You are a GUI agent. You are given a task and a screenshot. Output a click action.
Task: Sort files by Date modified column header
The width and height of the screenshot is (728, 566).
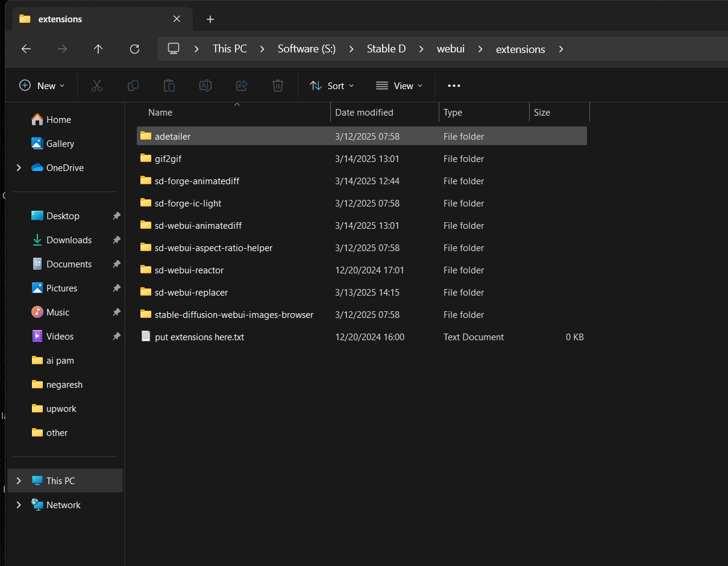pyautogui.click(x=364, y=113)
